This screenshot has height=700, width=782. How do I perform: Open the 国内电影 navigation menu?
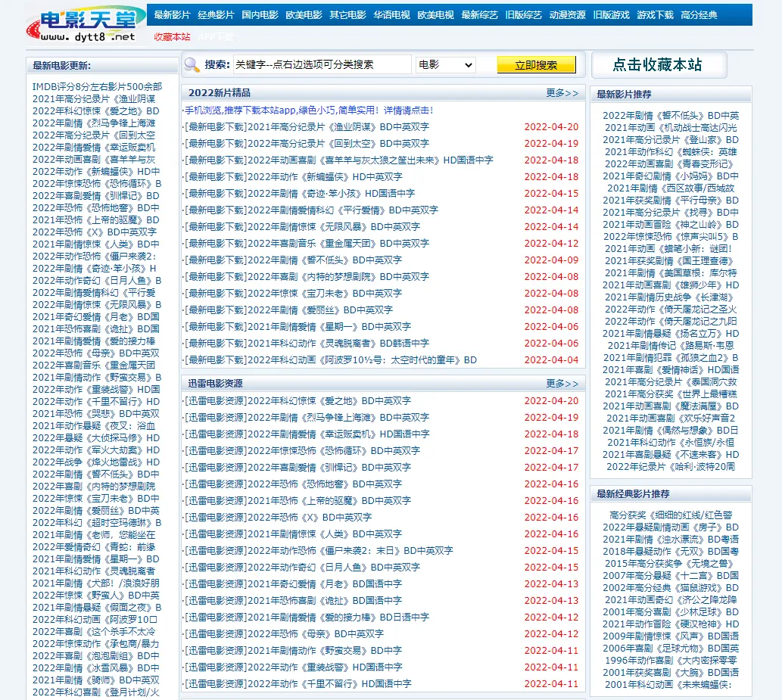(x=260, y=15)
